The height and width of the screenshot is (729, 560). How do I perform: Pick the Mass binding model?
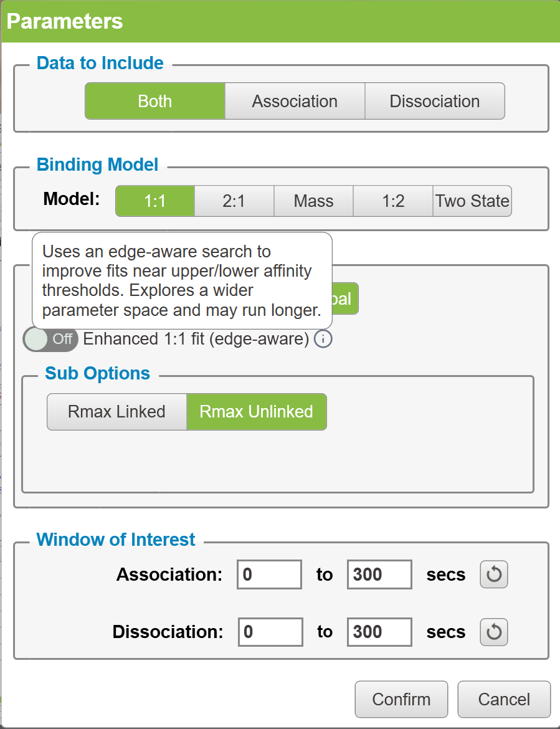314,201
